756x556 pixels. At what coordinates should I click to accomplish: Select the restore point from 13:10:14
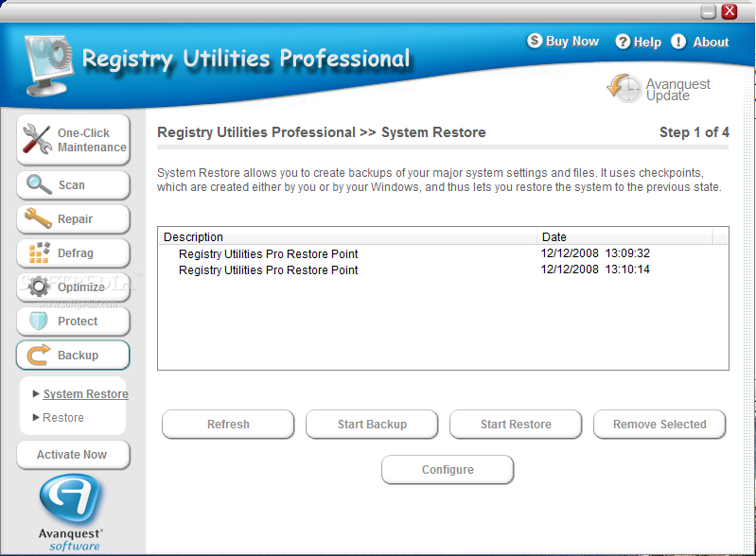click(268, 270)
